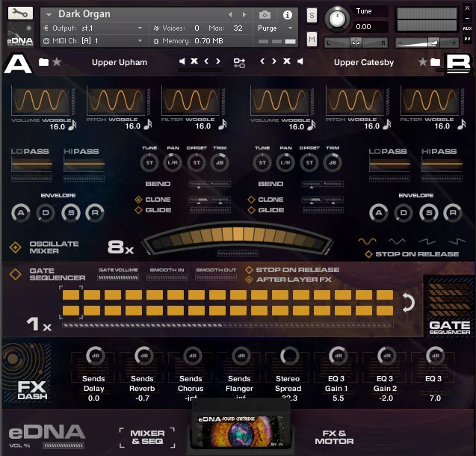The image size is (476, 456).
Task: Open the Output st.1 dropdown
Action: click(x=140, y=28)
